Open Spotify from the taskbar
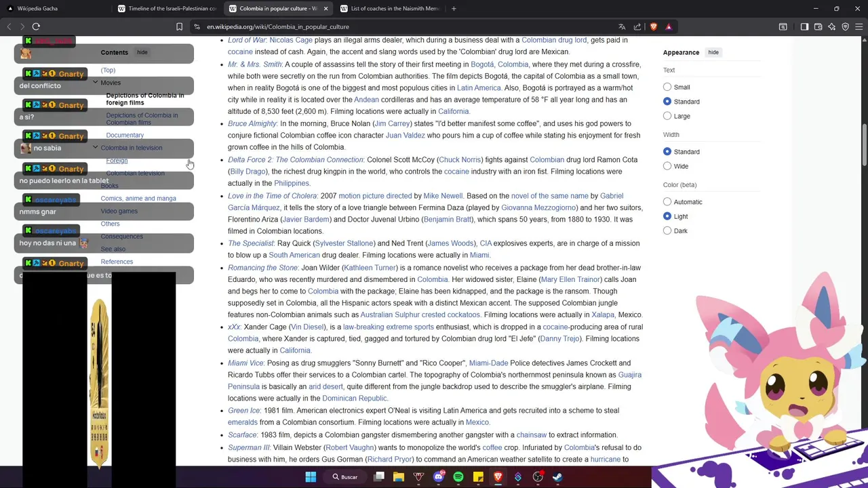868x488 pixels. click(x=458, y=477)
